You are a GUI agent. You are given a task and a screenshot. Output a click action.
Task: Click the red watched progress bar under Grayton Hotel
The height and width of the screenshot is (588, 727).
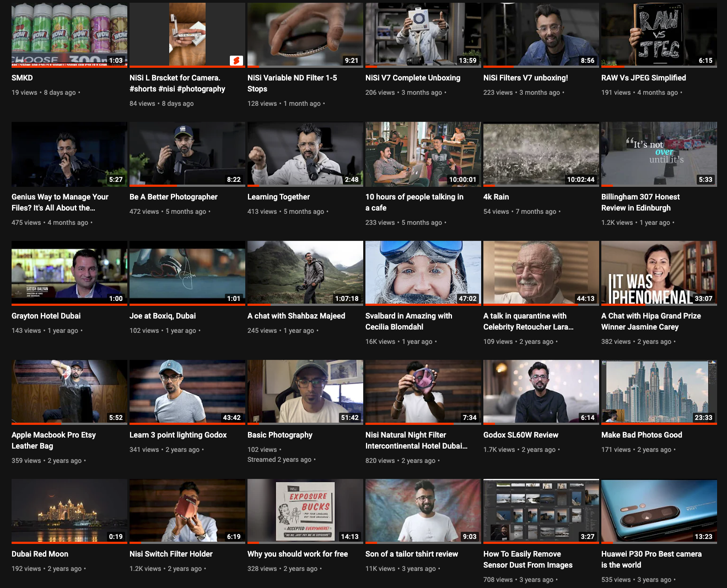[69, 304]
